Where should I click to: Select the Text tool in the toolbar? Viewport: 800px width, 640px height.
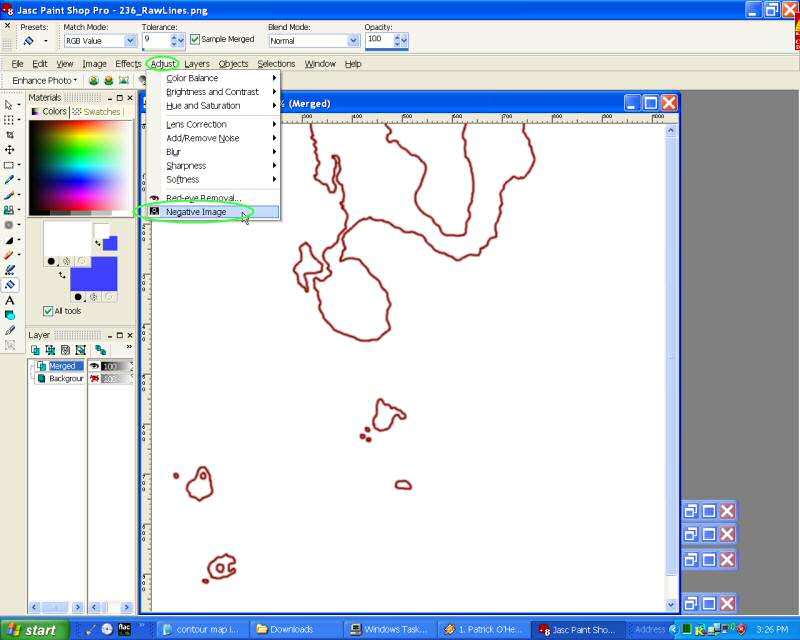[10, 300]
